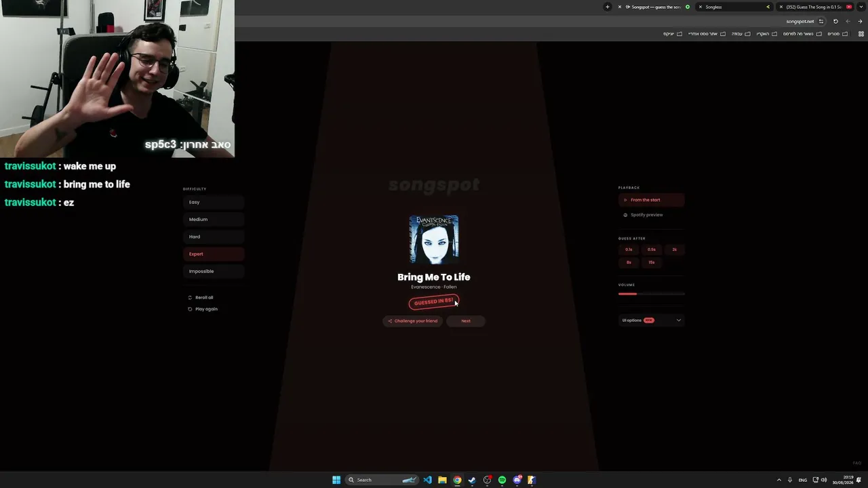Viewport: 868px width, 488px height.
Task: Select Medium difficulty
Action: [214, 220]
